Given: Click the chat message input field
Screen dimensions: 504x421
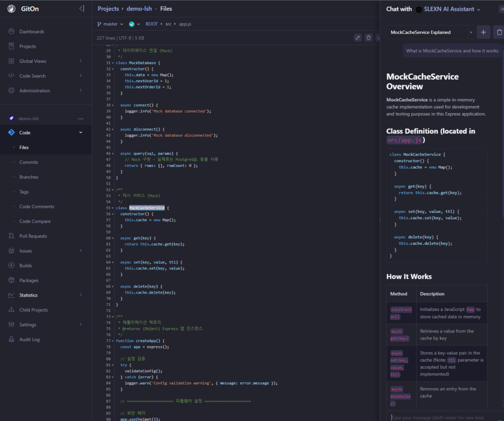Looking at the screenshot, I should point(443,417).
